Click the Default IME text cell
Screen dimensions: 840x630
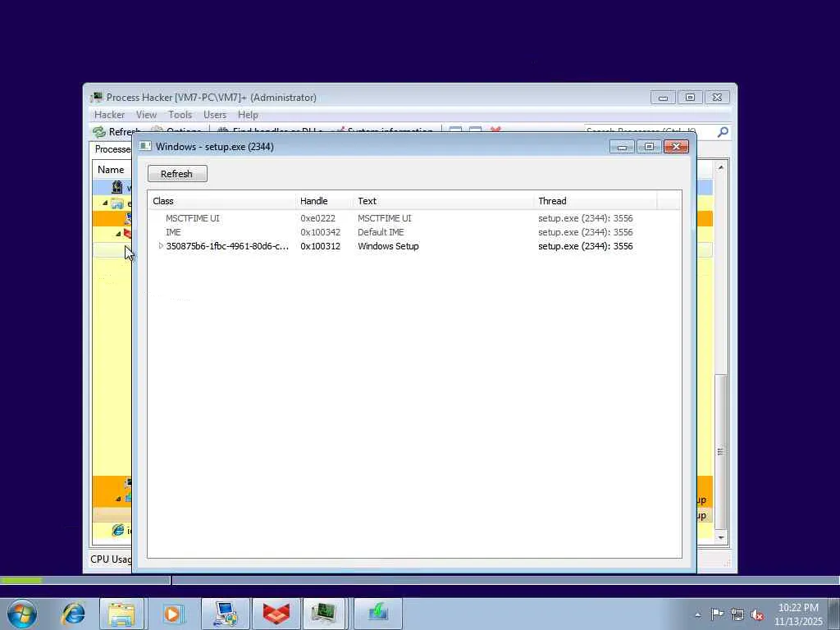pos(381,232)
